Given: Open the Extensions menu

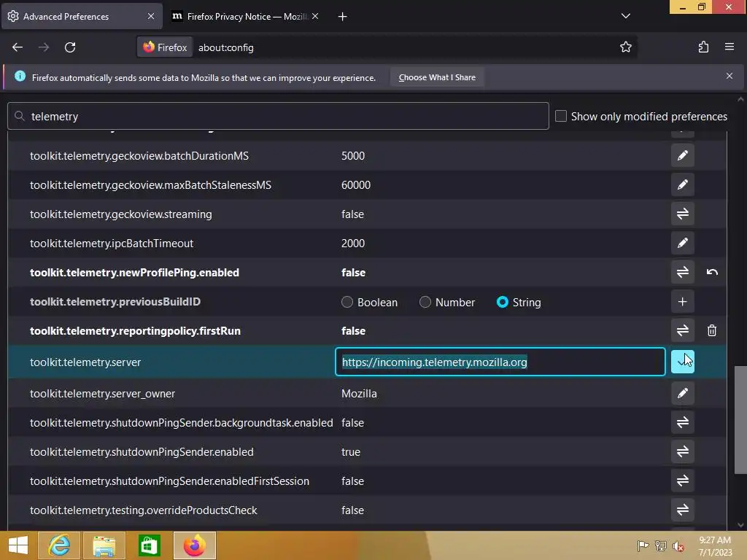Looking at the screenshot, I should [703, 47].
